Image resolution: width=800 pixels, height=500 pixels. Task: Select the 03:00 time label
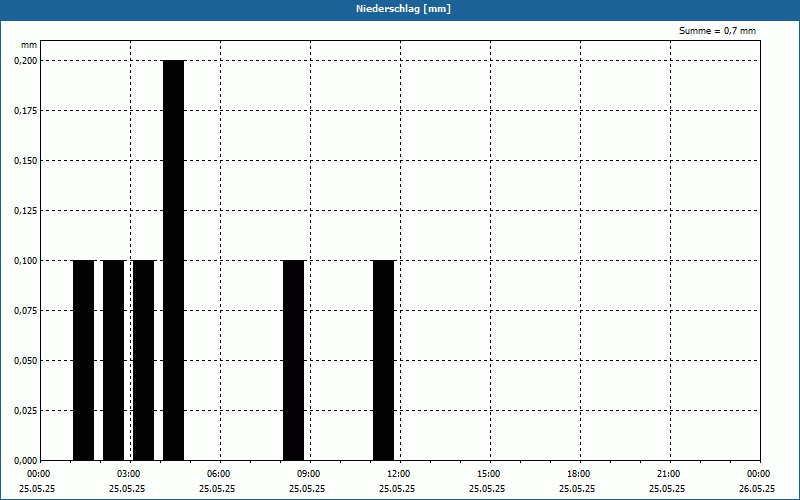129,474
